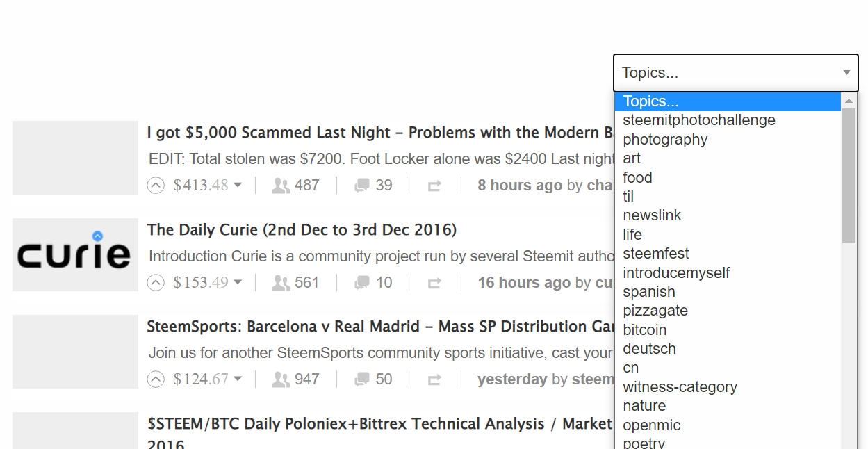Open comments icon beside 39
The height and width of the screenshot is (449, 868).
click(x=362, y=186)
